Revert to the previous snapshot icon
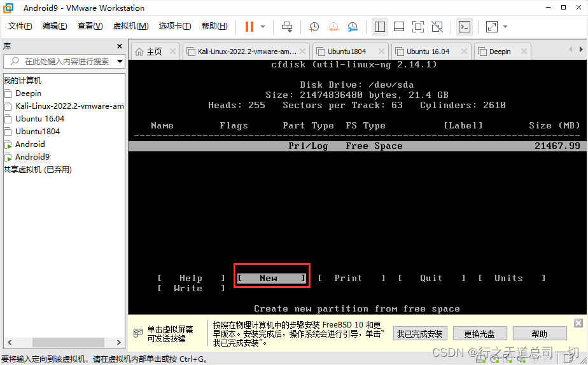Image resolution: width=588 pixels, height=365 pixels. pyautogui.click(x=333, y=27)
